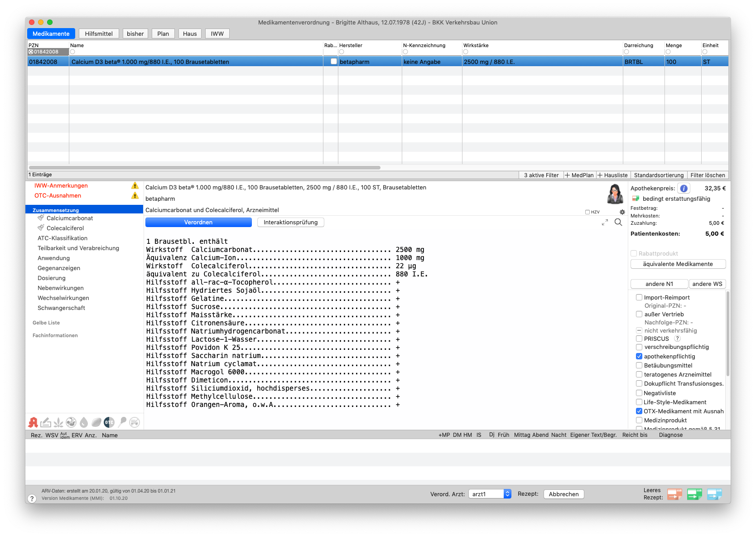Toggle the Negativliste checkbox
This screenshot has width=756, height=537.
(639, 393)
